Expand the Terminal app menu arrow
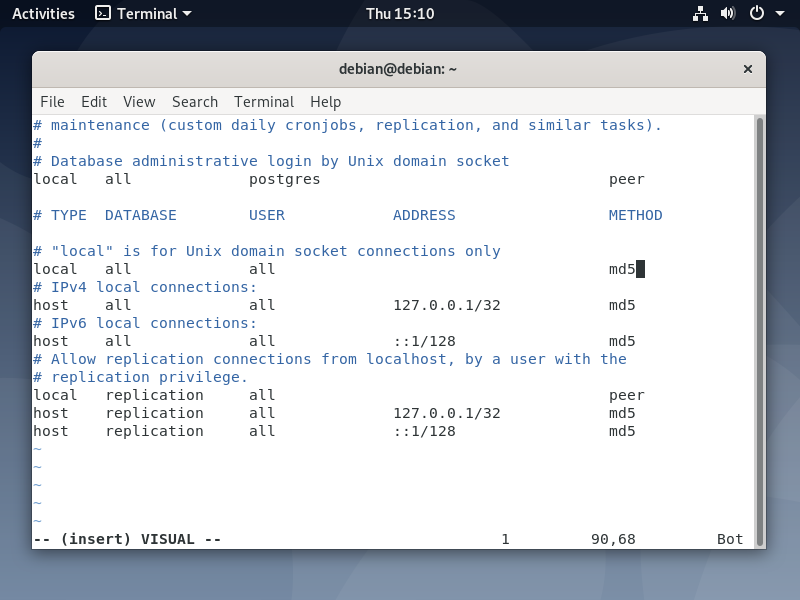This screenshot has height=600, width=800. (187, 14)
